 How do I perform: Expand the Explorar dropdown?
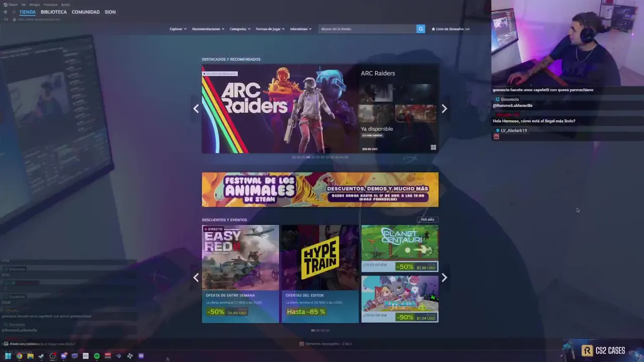(178, 29)
